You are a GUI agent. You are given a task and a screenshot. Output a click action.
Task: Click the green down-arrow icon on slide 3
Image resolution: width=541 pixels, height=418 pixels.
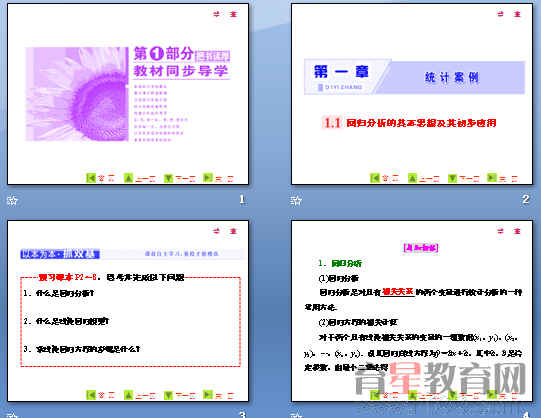168,395
